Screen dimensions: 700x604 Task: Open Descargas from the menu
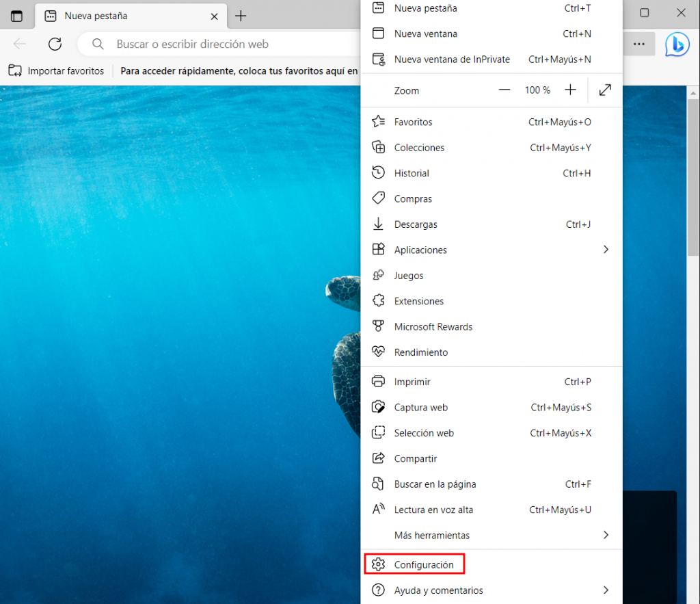(x=416, y=225)
